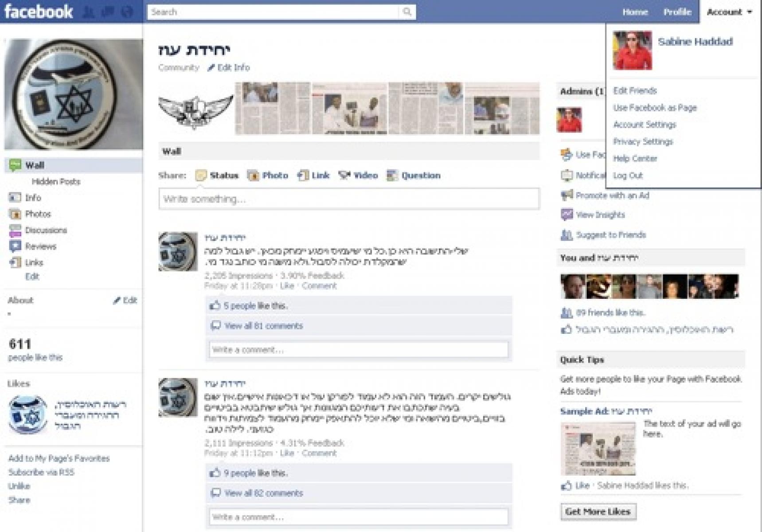
Task: Click the Reviews icon in left sidebar
Action: [x=15, y=246]
